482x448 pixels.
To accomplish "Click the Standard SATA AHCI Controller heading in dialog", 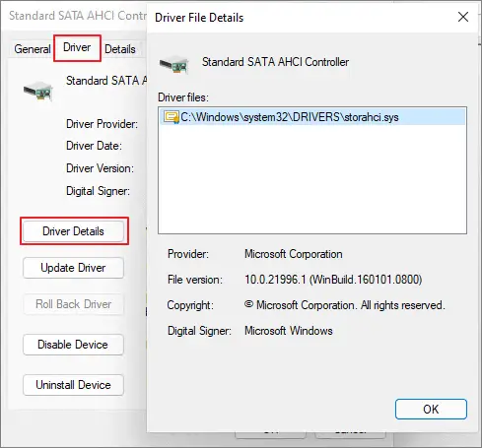I will pos(275,62).
